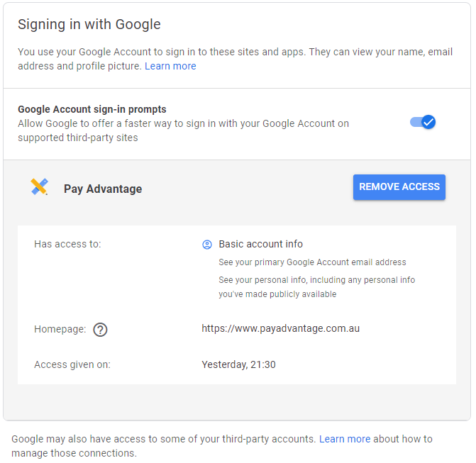The height and width of the screenshot is (463, 476).
Task: Click the Yesterday, 21:30 access time
Action: [238, 364]
